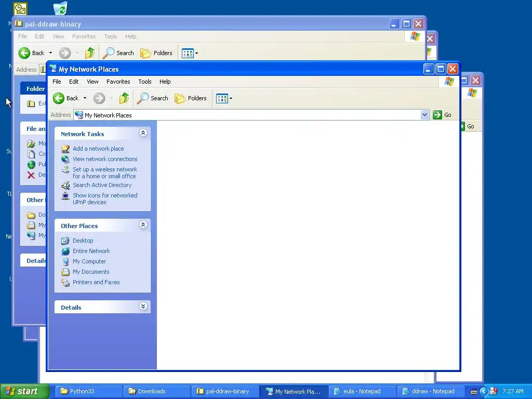This screenshot has height=399, width=532.
Task: Click Forward arrow in My Network Places toolbar
Action: coord(99,98)
